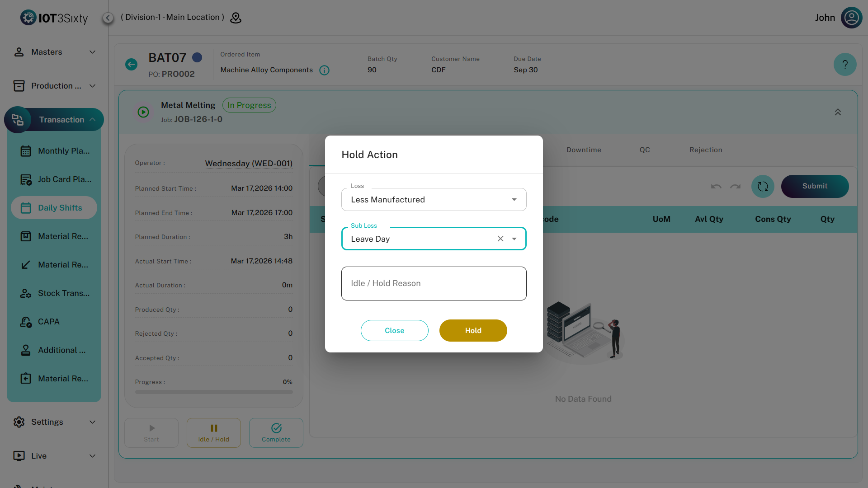Screen dimensions: 868x488
Task: Click the blue status dot beside BAT07
Action: point(197,57)
